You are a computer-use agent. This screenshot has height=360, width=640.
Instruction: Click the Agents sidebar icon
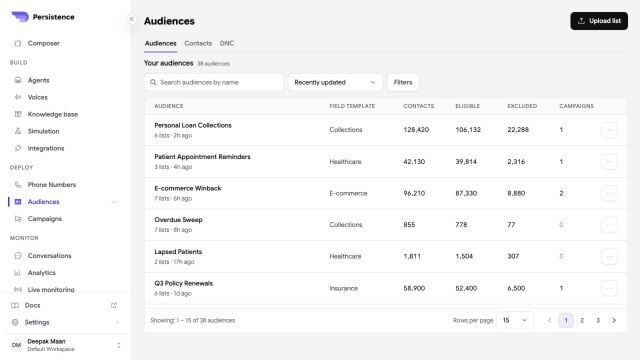pyautogui.click(x=18, y=80)
